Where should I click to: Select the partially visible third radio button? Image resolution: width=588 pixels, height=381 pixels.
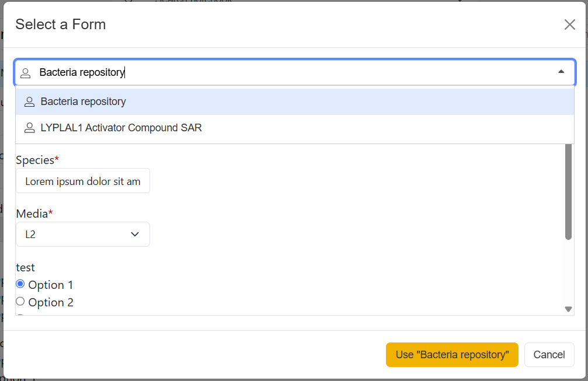point(20,315)
